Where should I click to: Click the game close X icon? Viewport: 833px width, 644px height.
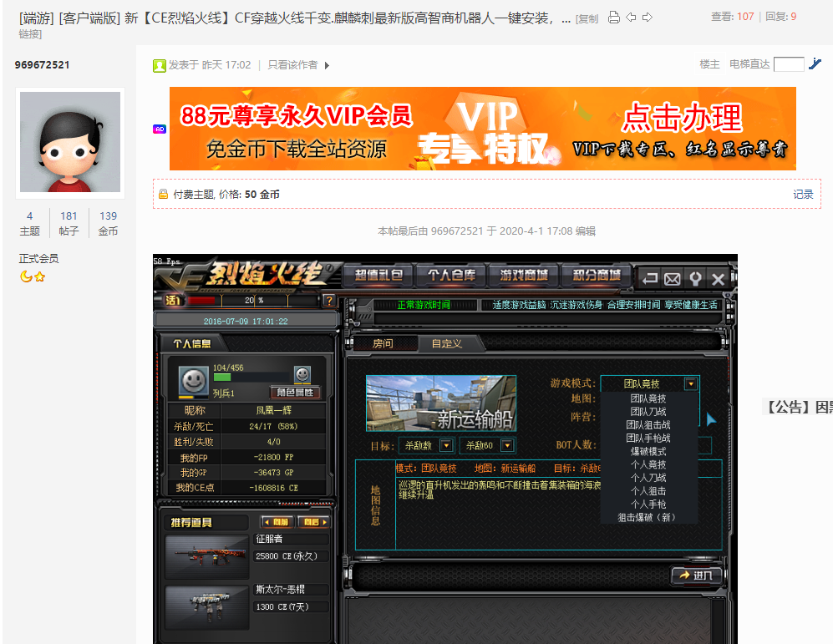click(718, 279)
